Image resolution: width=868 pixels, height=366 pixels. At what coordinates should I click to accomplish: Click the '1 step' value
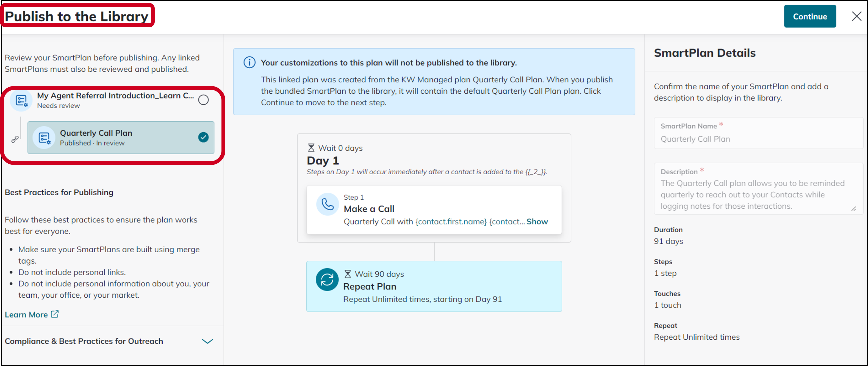pyautogui.click(x=665, y=273)
